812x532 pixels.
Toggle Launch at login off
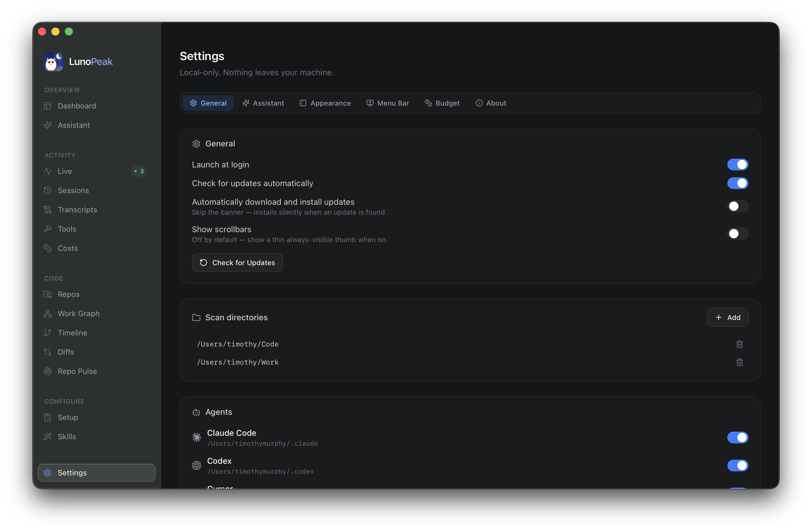click(738, 164)
